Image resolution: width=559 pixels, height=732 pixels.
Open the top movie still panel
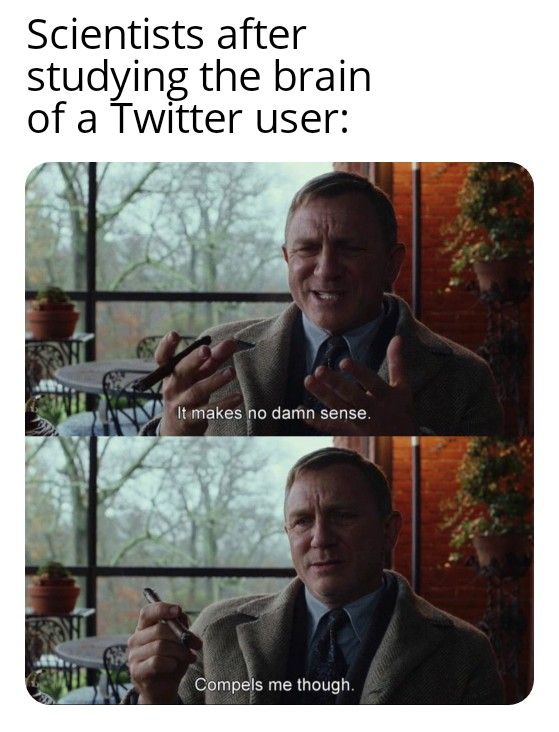279,299
